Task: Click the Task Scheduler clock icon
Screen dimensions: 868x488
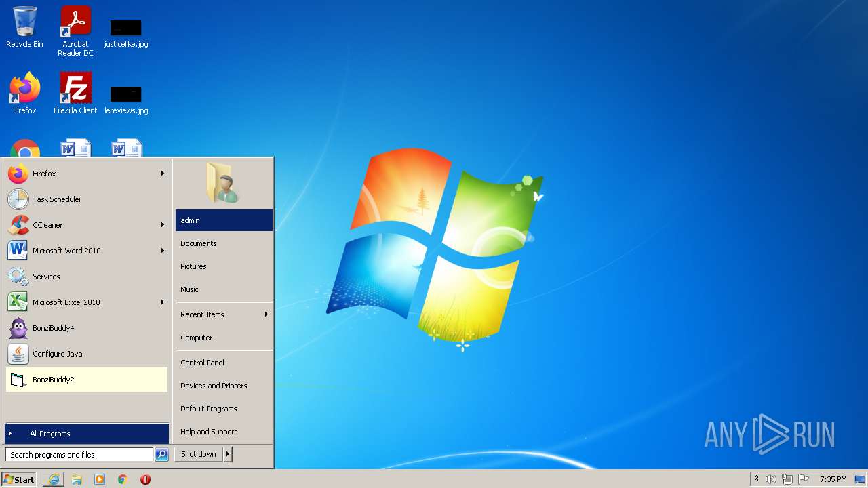Action: [18, 199]
